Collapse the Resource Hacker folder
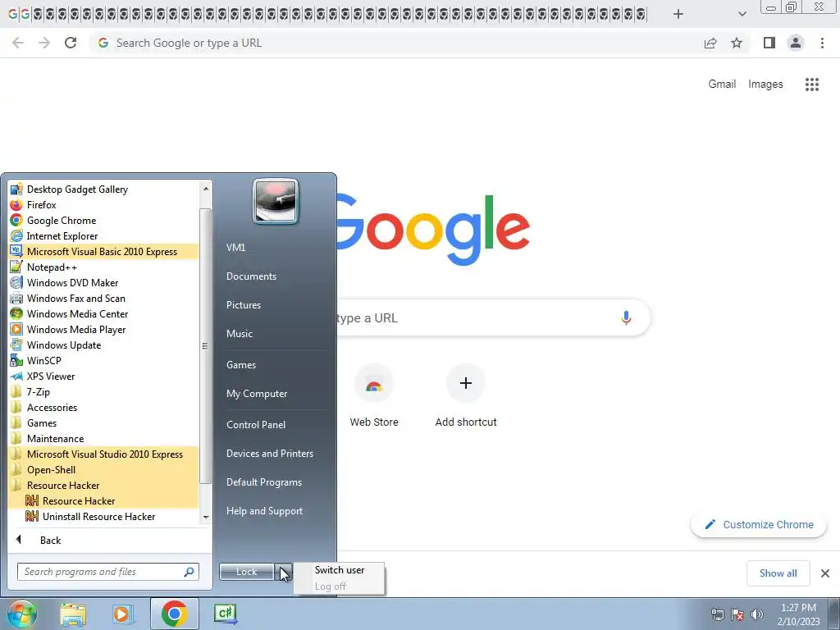The image size is (840, 630). tap(103, 486)
